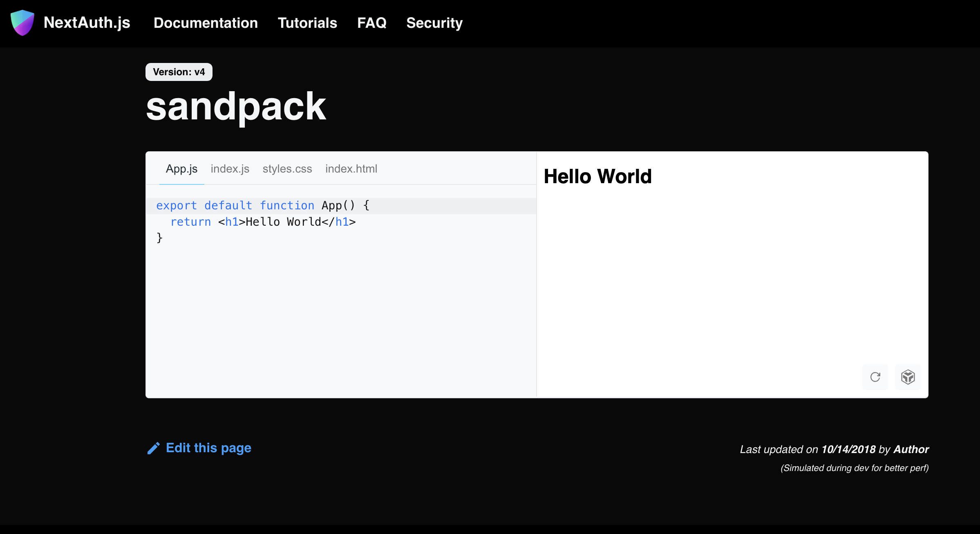Navigate to the Security page
The image size is (980, 534).
[434, 23]
